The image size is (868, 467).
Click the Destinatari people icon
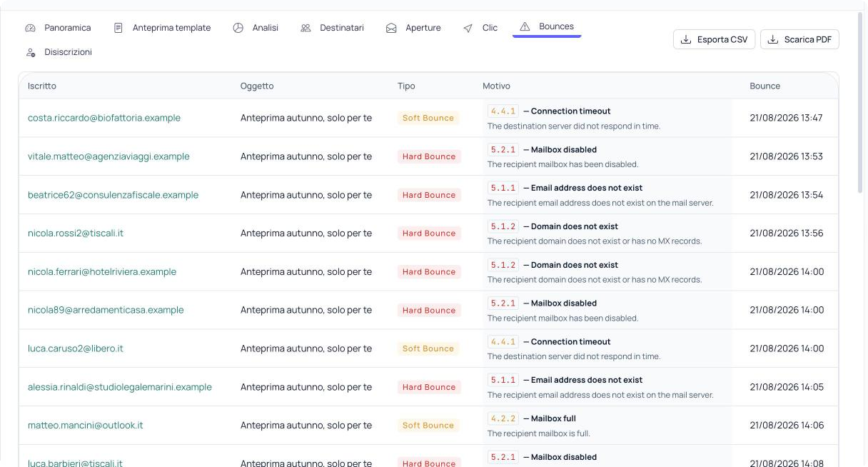click(x=306, y=28)
